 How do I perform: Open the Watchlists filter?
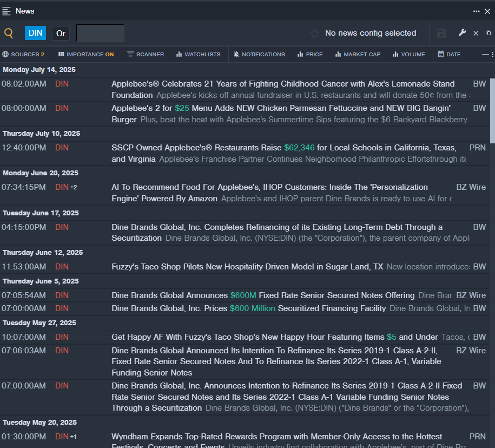click(x=198, y=54)
